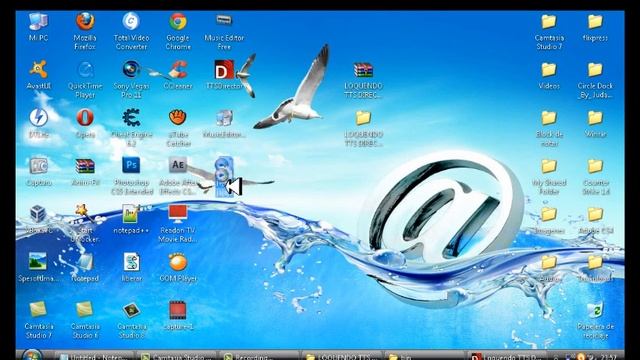Click the highlighted speaker desktop icon
Viewport: 640px width, 360px height.
[x=224, y=176]
